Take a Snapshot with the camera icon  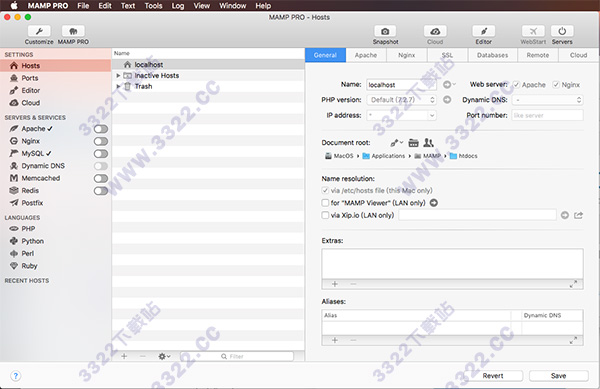coord(385,31)
